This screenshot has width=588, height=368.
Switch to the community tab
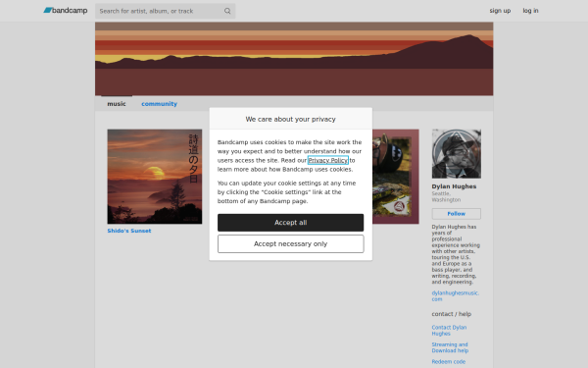(x=159, y=104)
